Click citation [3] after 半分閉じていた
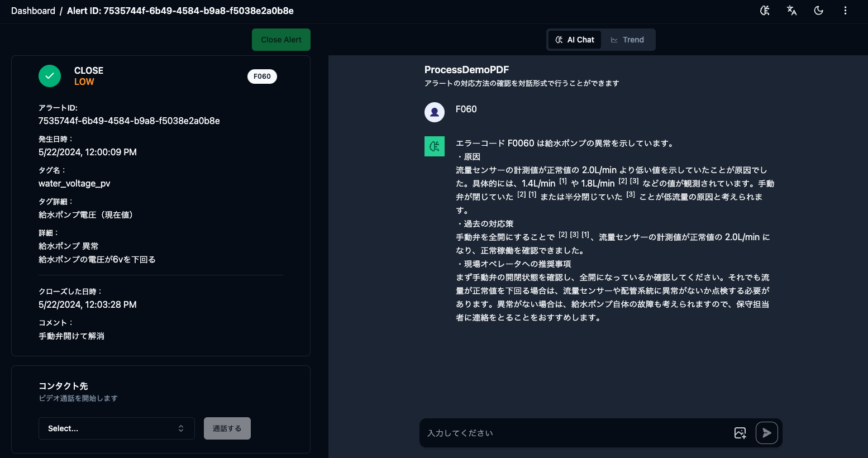The height and width of the screenshot is (458, 868). coord(631,194)
